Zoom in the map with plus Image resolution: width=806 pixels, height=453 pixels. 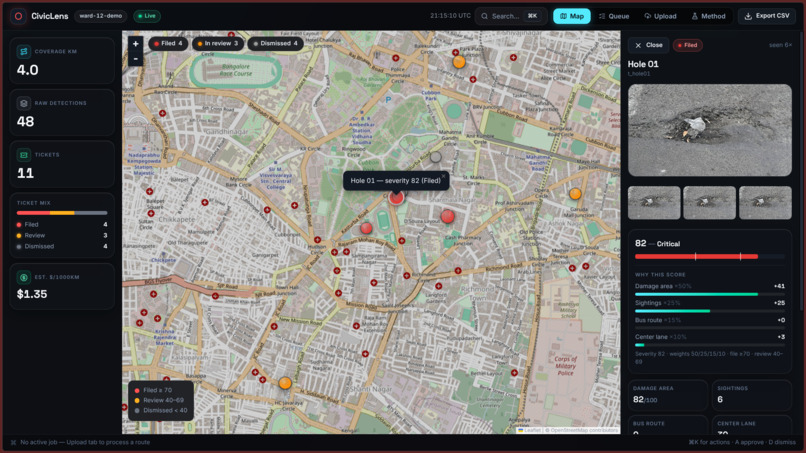tap(135, 44)
